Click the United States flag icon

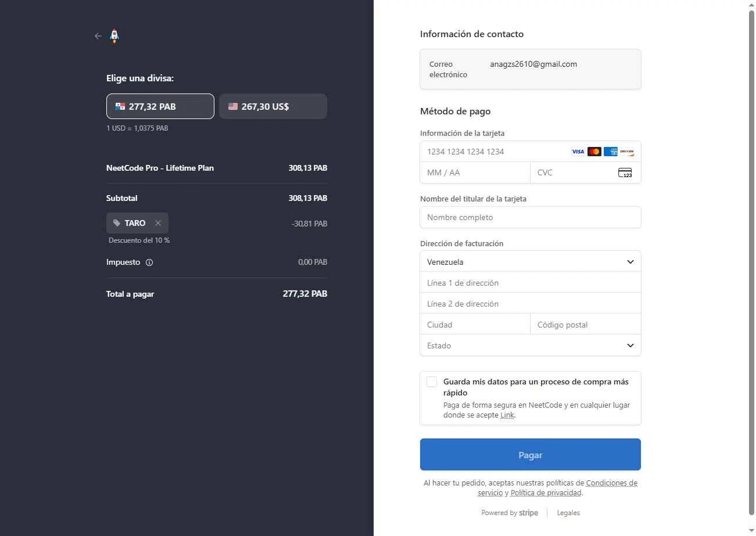click(x=233, y=106)
